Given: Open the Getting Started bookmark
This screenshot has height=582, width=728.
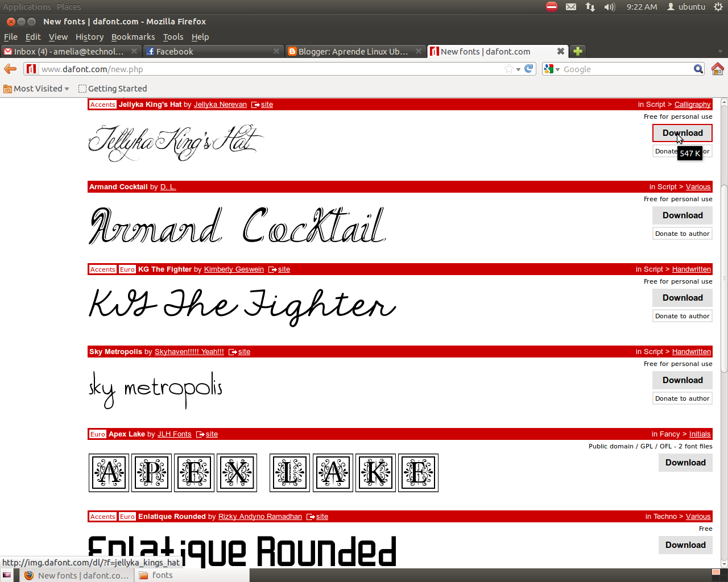Looking at the screenshot, I should coord(113,89).
